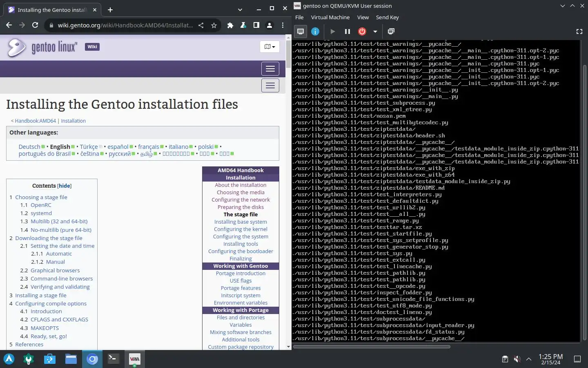Open a new browser tab
Screen dimensions: 588x368
[110, 10]
